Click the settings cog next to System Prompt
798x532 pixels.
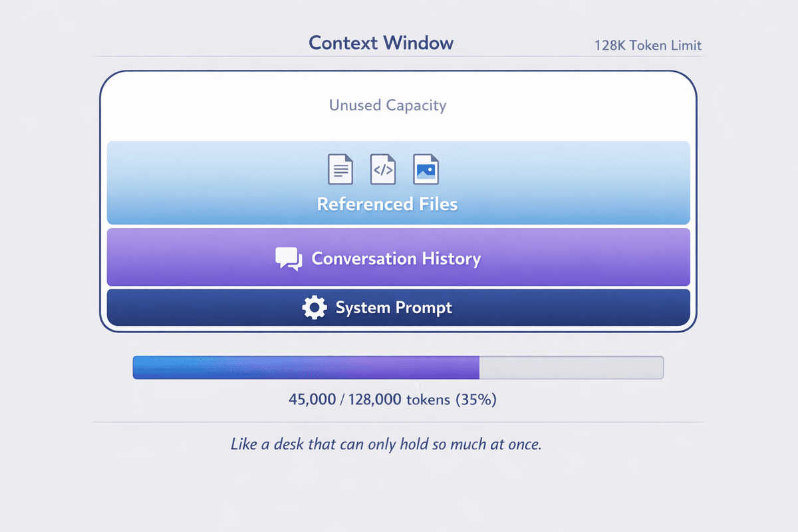pos(313,307)
